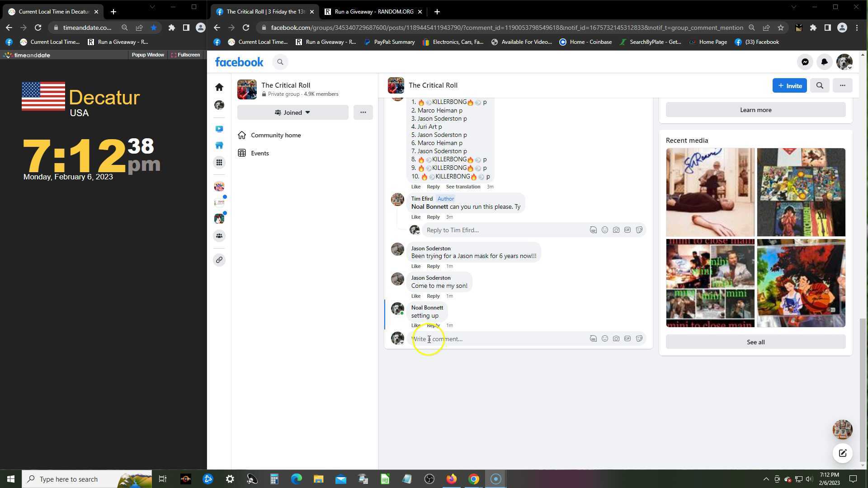
Task: Click See all recent media
Action: (755, 342)
